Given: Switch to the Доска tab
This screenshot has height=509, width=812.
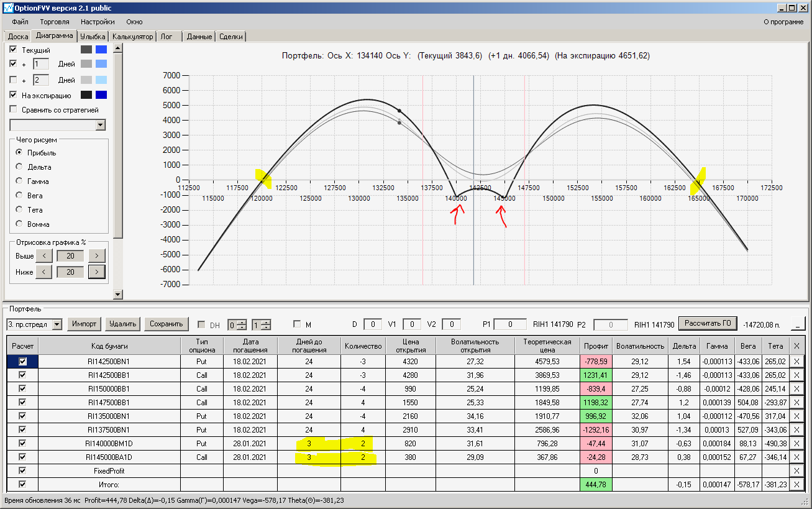Looking at the screenshot, I should pyautogui.click(x=18, y=37).
